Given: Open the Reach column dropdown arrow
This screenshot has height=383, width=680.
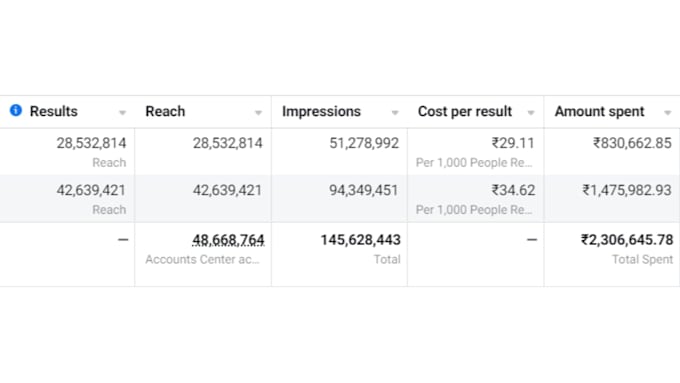Looking at the screenshot, I should (258, 113).
